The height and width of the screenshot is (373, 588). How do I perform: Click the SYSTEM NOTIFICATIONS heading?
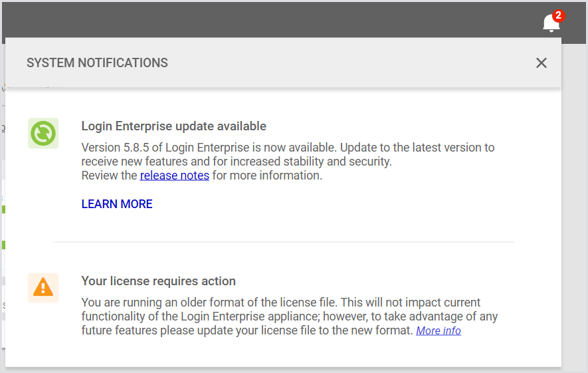[x=97, y=63]
